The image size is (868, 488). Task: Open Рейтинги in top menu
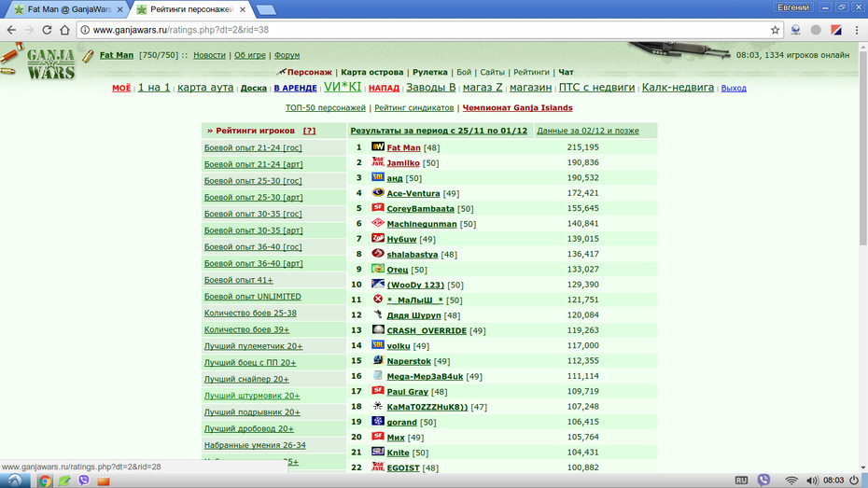point(531,72)
